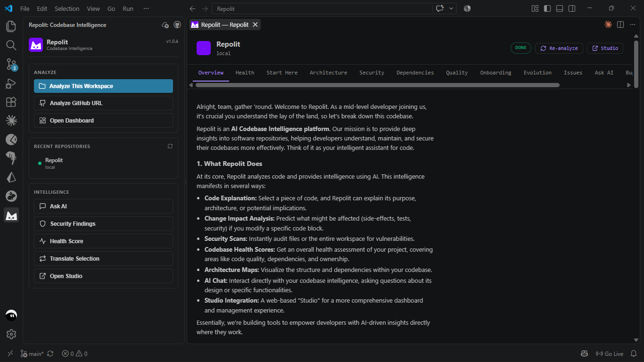Open the Edit menu
The height and width of the screenshot is (362, 644).
[42, 8]
